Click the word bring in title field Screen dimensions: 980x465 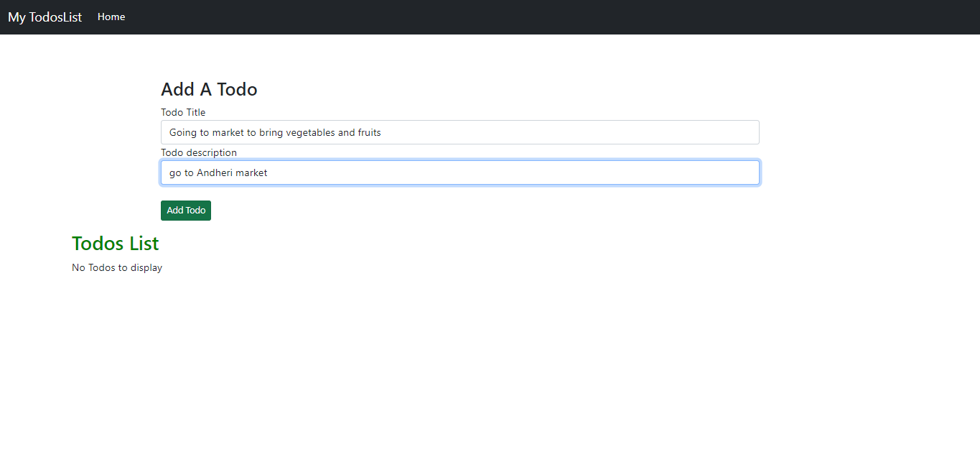tap(271, 132)
